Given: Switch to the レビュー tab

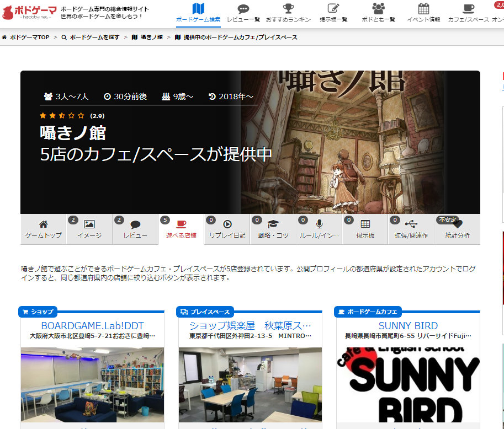Looking at the screenshot, I should (135, 229).
